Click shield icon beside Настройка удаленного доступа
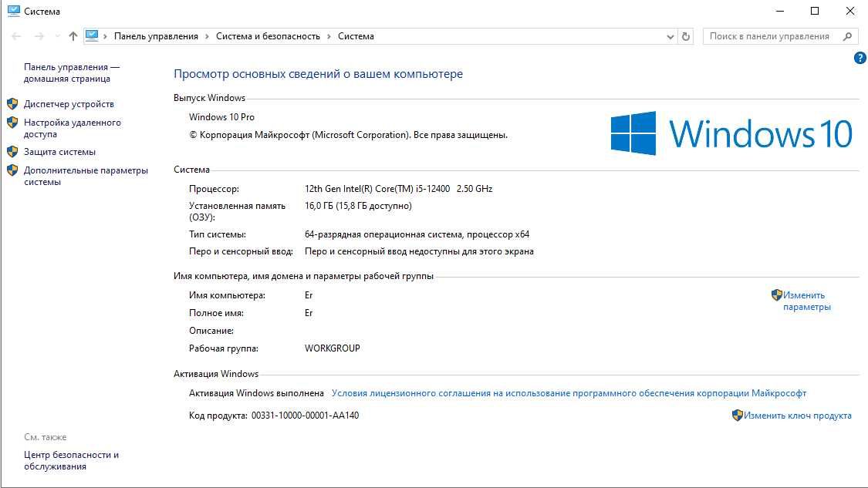Screen dimensions: 868x488 coord(12,123)
